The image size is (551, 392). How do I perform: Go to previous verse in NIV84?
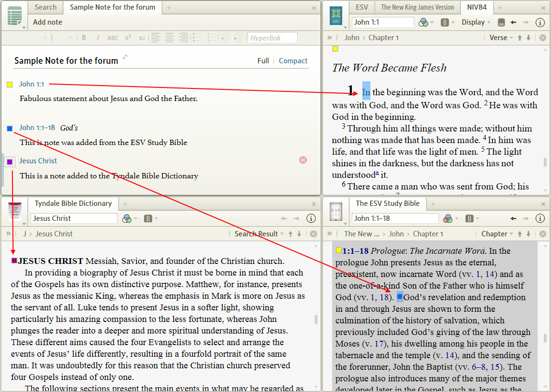pyautogui.click(x=520, y=38)
